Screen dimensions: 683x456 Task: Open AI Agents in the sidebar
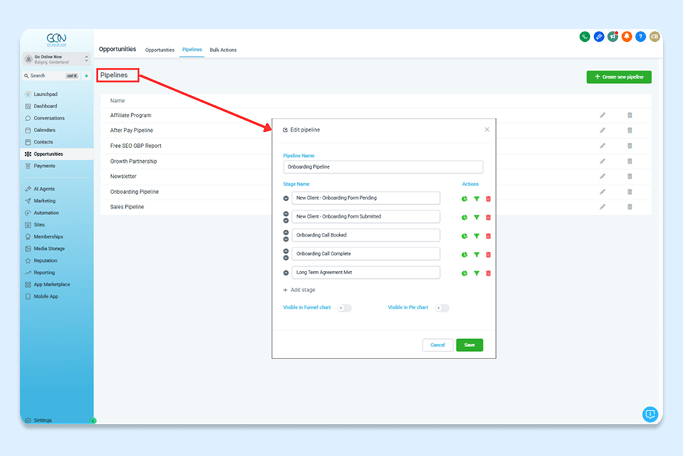[x=46, y=189]
